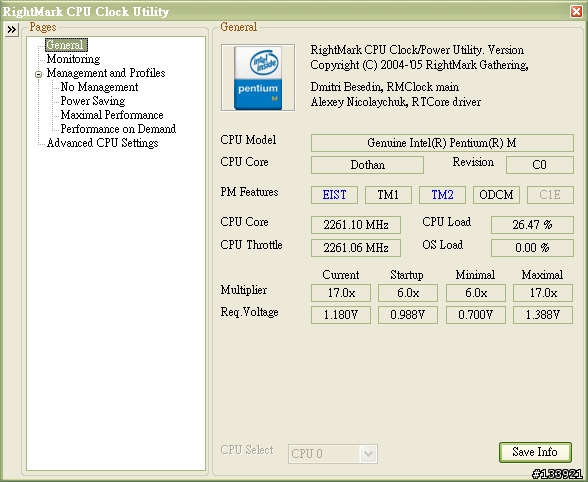The width and height of the screenshot is (588, 482).
Task: Click the Save Info button
Action: point(535,452)
